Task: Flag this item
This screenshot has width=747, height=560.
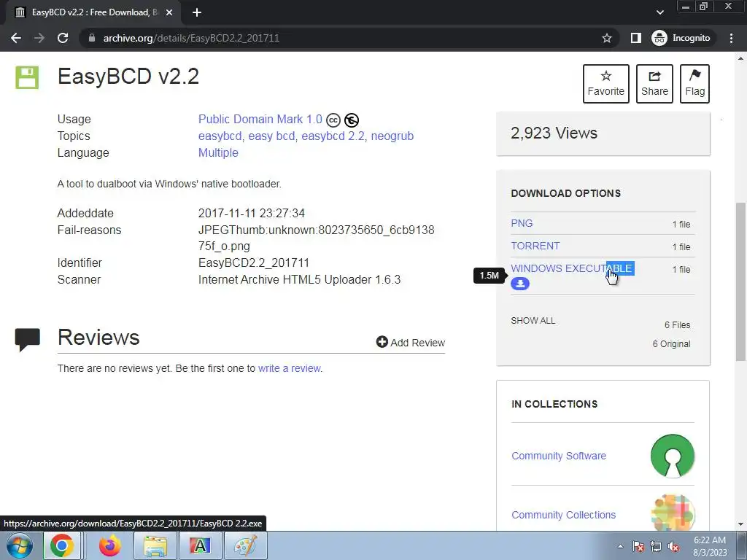Action: (694, 84)
